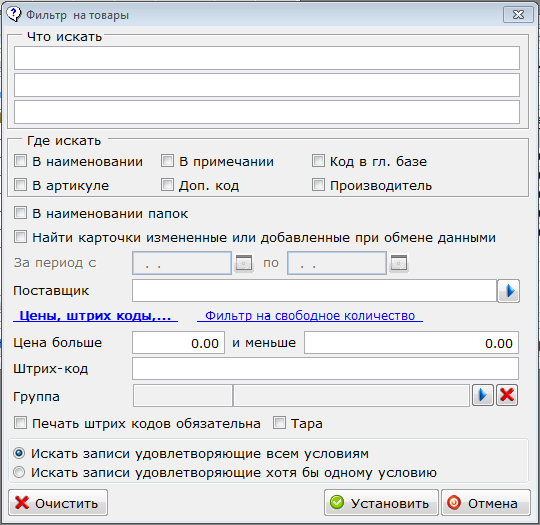Open Фильтр на свободное количество link

(x=310, y=316)
